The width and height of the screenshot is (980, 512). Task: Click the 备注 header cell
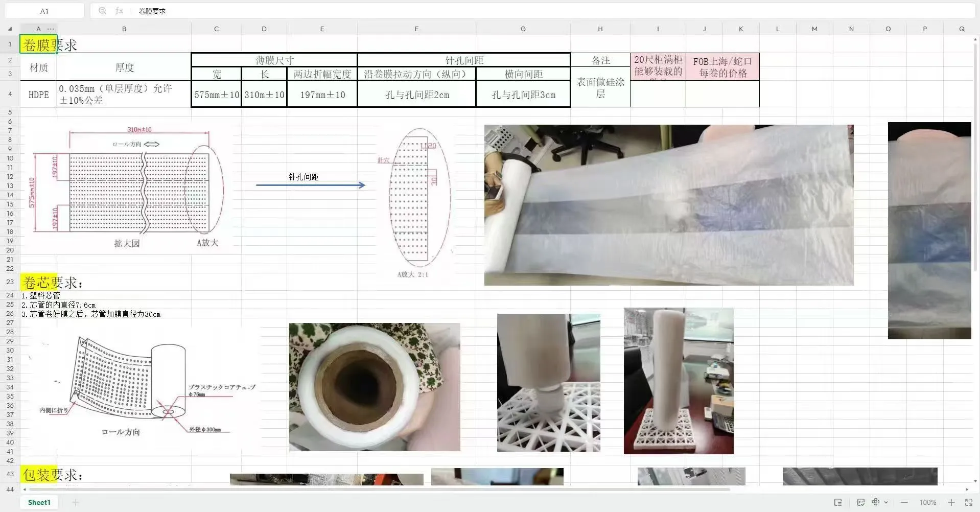(600, 60)
